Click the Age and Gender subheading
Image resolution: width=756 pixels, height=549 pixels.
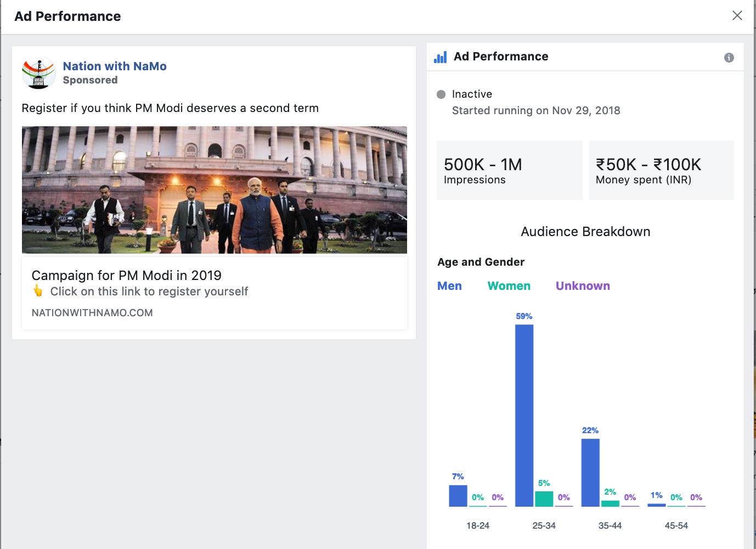481,262
